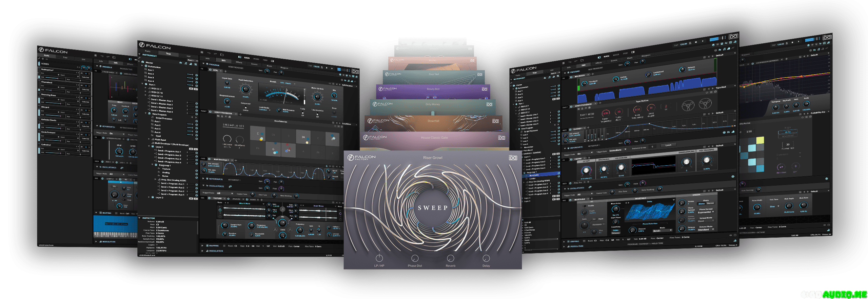The height and width of the screenshot is (299, 868).
Task: Toggle MAXIMIZER power in the Maximizer window
Action: click(571, 77)
